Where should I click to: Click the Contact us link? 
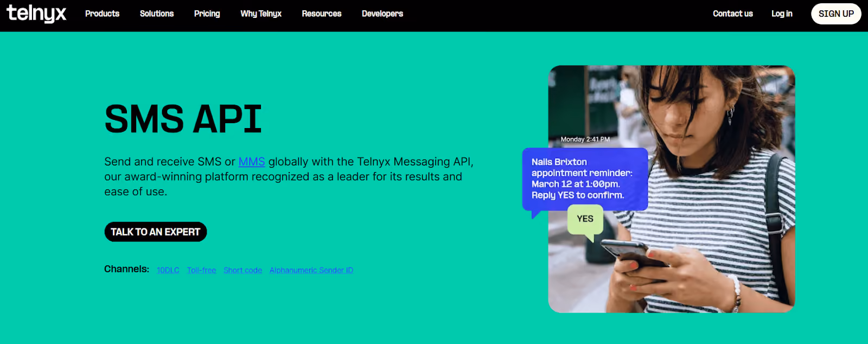(x=733, y=14)
